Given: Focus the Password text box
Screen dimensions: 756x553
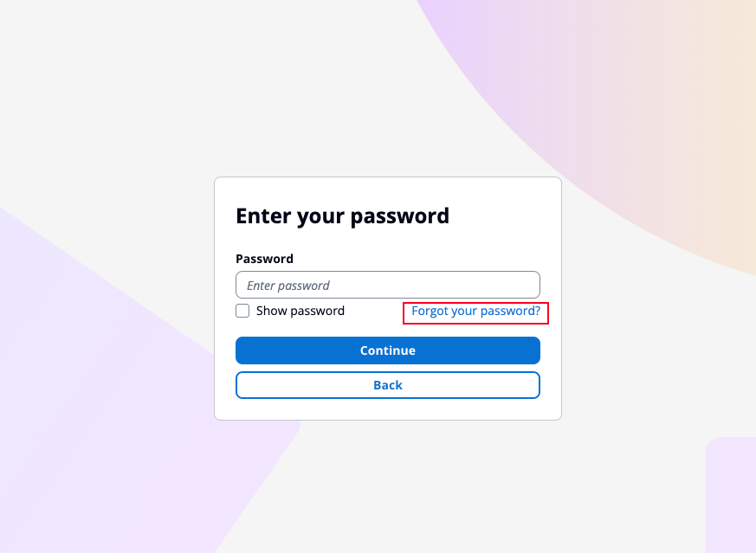Looking at the screenshot, I should (387, 285).
